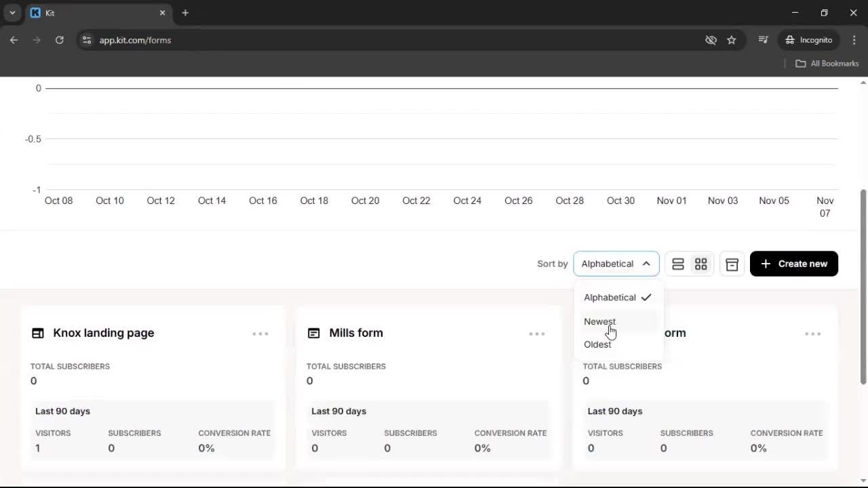Click the Knox landing page icon
868x488 pixels.
38,333
